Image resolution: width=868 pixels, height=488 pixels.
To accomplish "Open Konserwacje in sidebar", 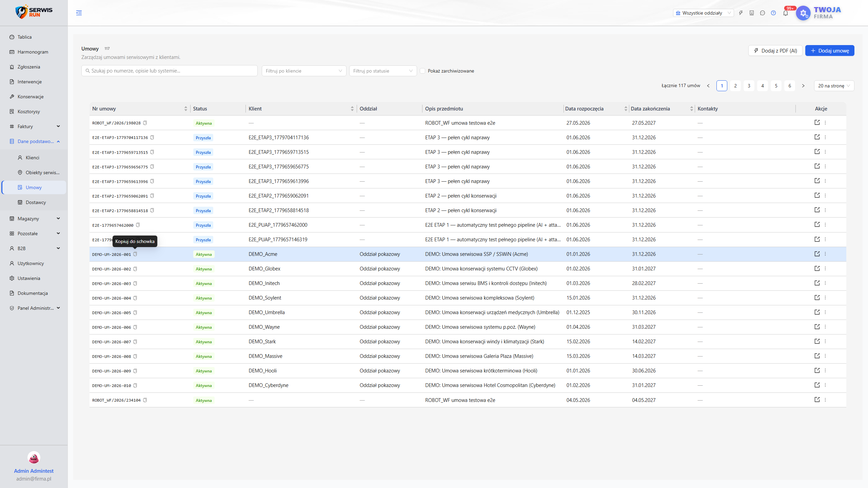I will coord(34,97).
